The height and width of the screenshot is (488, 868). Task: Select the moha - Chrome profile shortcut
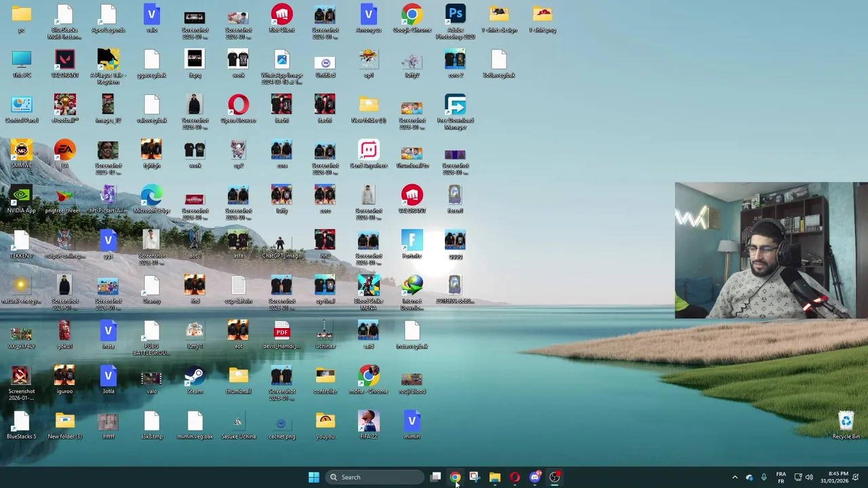(368, 381)
